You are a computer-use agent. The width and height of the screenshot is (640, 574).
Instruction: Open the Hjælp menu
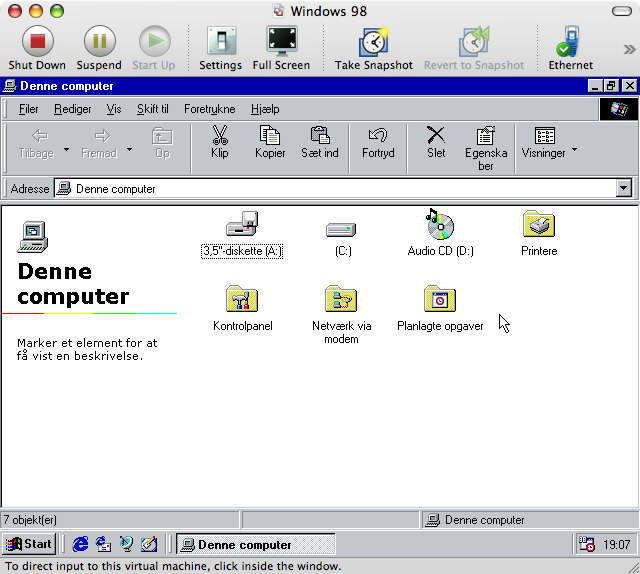coord(265,109)
